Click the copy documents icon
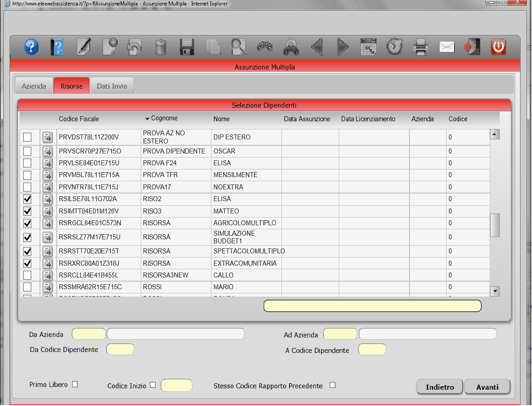The height and width of the screenshot is (406, 532). pyautogui.click(x=213, y=47)
